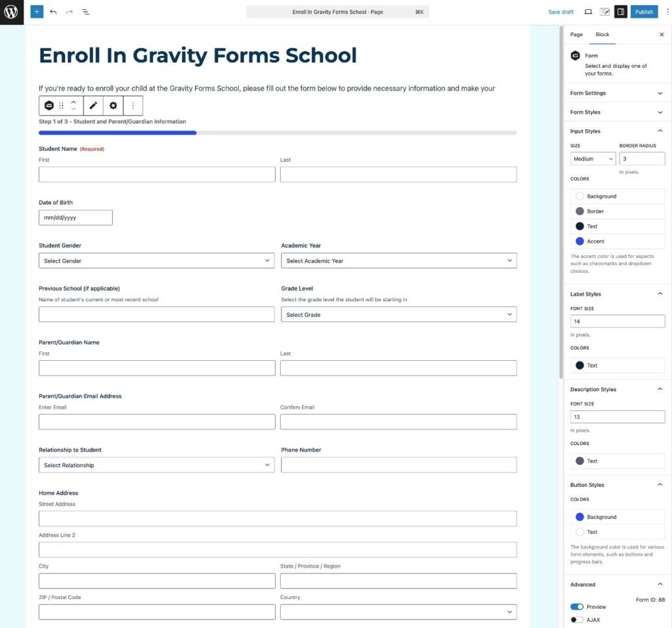This screenshot has height=628, width=672.
Task: Change the Button Styles Text color
Action: coord(618,532)
